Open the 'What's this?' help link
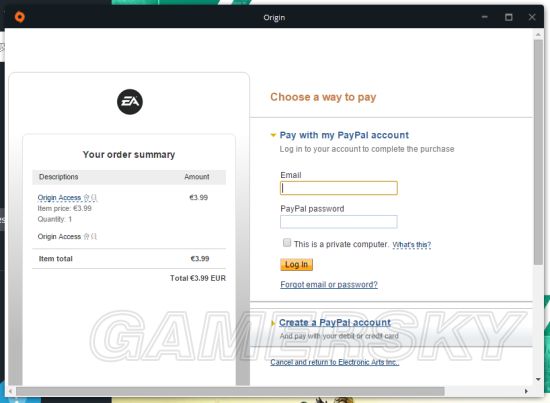 (411, 244)
